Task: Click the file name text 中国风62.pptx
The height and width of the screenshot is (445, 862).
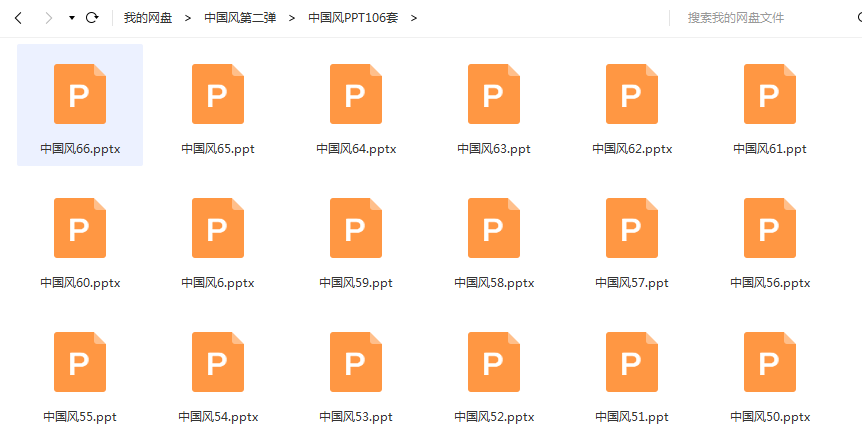Action: tap(632, 149)
